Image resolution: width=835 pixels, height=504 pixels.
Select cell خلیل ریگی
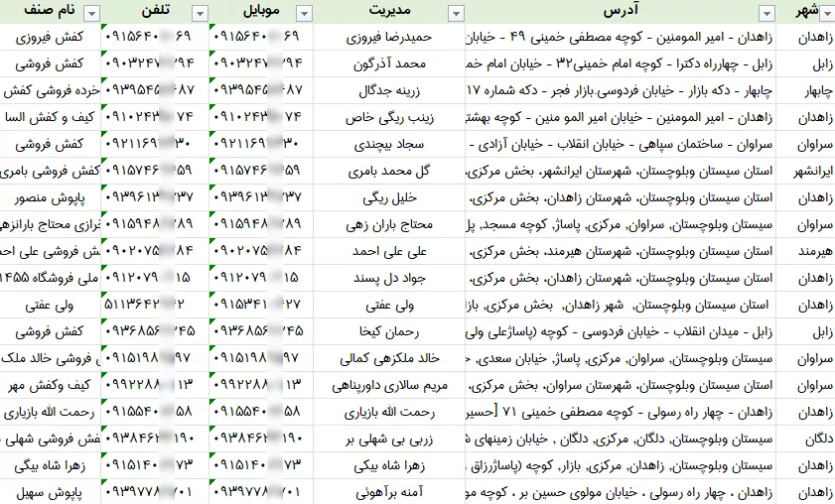point(389,198)
